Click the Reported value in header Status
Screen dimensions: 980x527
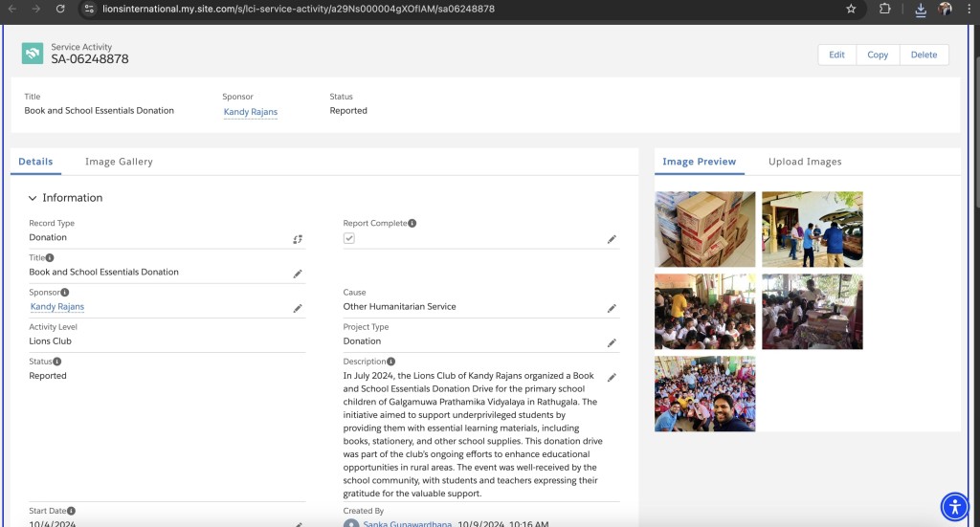click(348, 111)
